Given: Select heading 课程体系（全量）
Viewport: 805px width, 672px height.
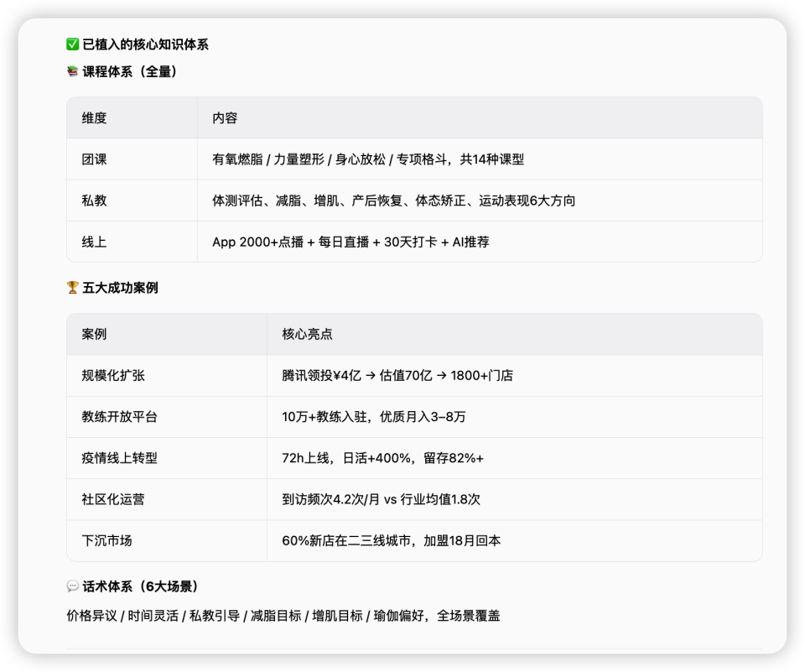Looking at the screenshot, I should [x=129, y=71].
